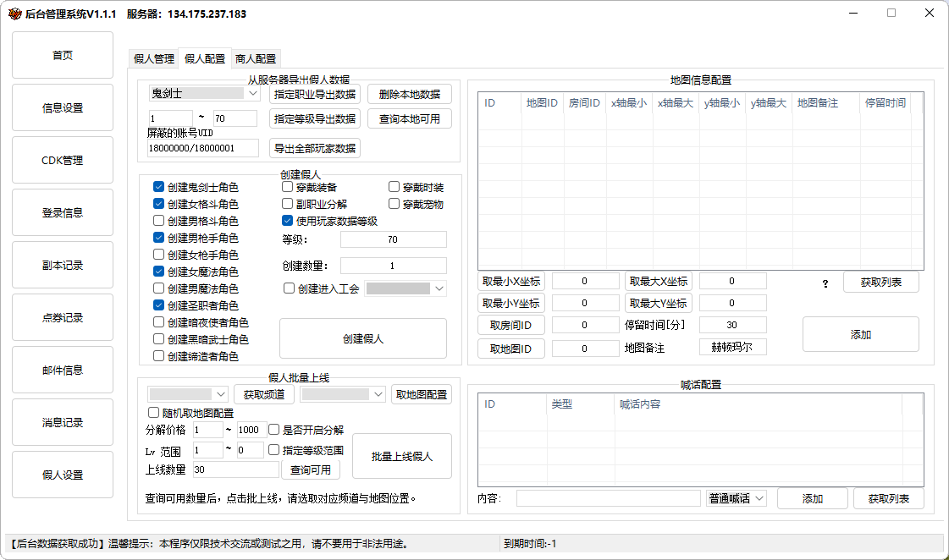This screenshot has width=949, height=560.
Task: Click 导出全部玩家数据 button
Action: 315,148
